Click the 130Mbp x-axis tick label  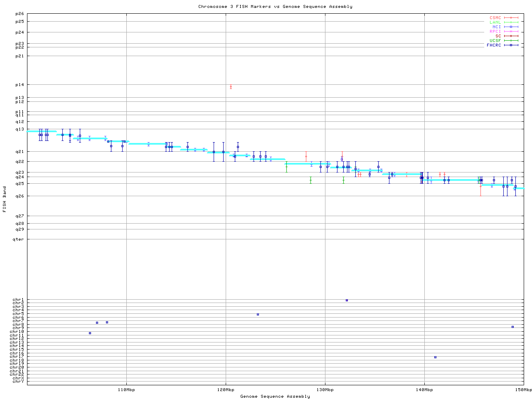pyautogui.click(x=325, y=390)
